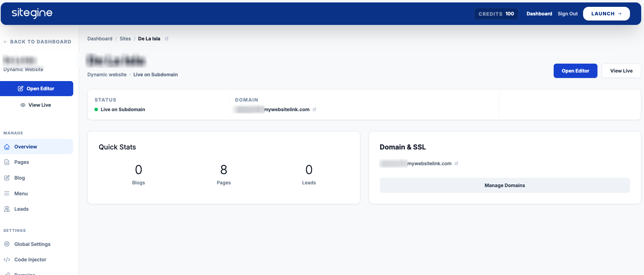Click the code brackets icon next to Code Injector
This screenshot has width=644, height=275.
point(7,260)
